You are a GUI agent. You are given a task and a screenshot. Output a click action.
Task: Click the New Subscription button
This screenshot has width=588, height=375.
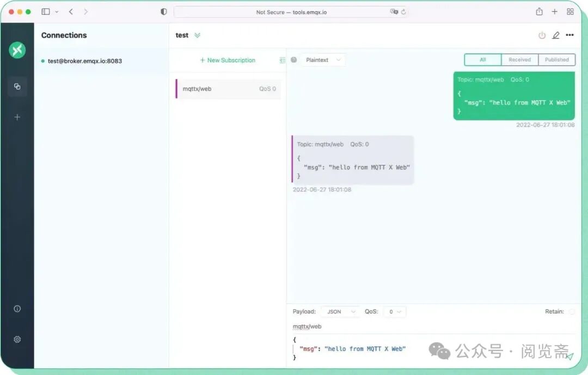pyautogui.click(x=228, y=60)
